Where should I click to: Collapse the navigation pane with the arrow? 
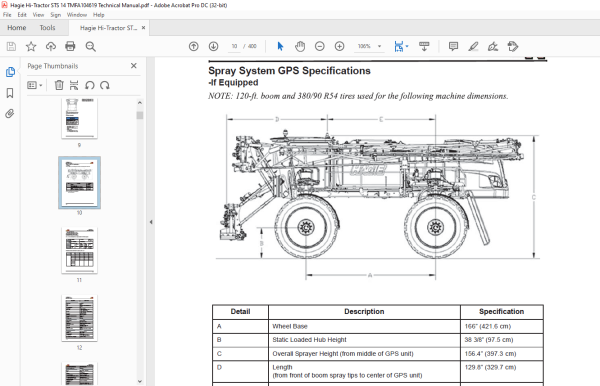click(x=151, y=222)
